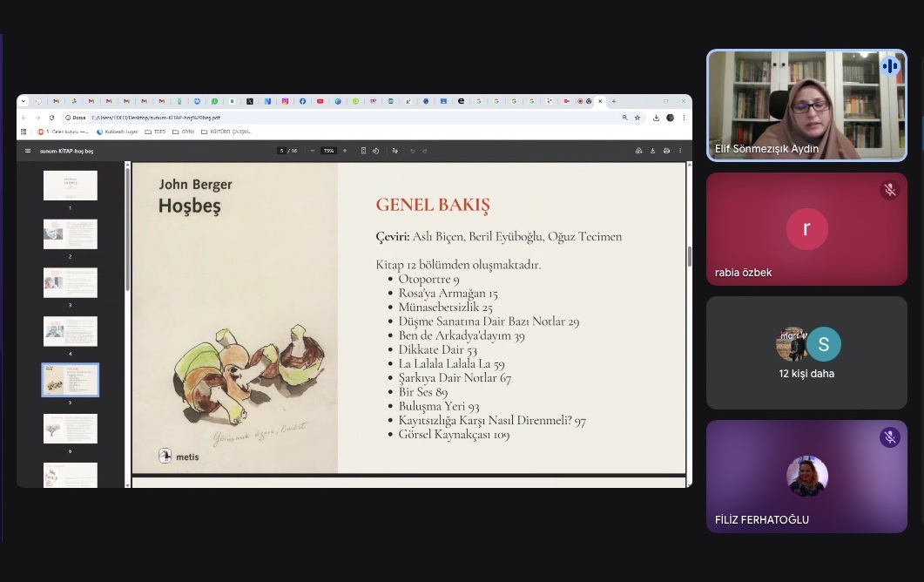Print the PDF document
Image resolution: width=924 pixels, height=582 pixels.
pyautogui.click(x=666, y=151)
